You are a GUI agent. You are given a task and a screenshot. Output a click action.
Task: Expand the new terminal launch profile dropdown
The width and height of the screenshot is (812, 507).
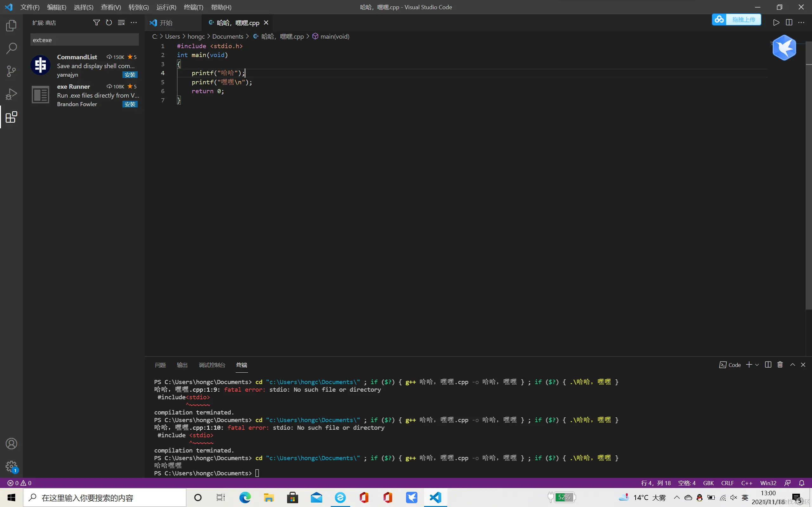(x=757, y=365)
